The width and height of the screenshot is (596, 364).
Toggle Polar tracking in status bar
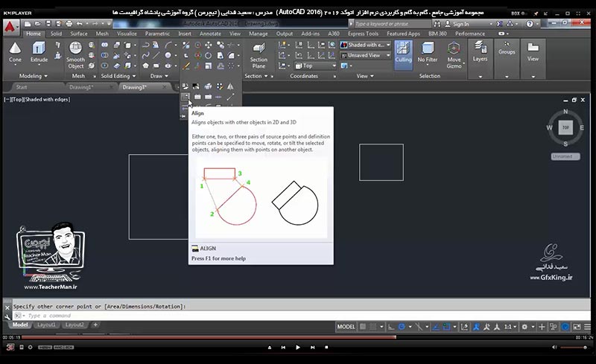402,327
